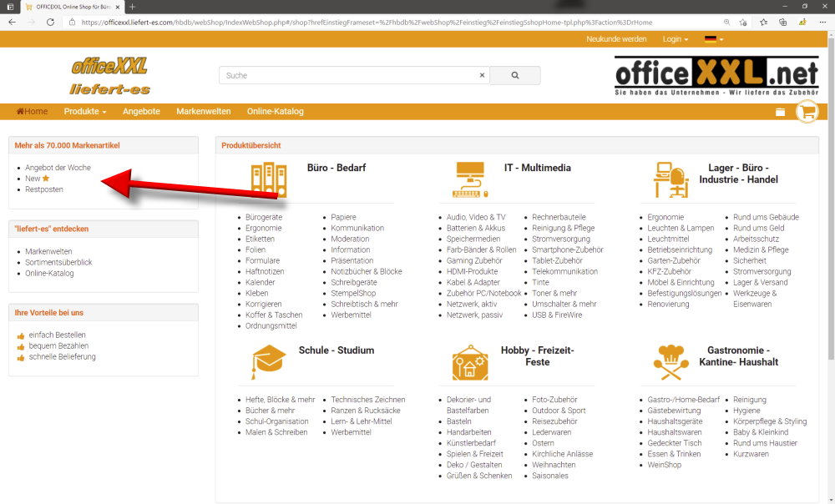
Task: Click the officeXXL liefert-es logo
Action: coord(109,76)
